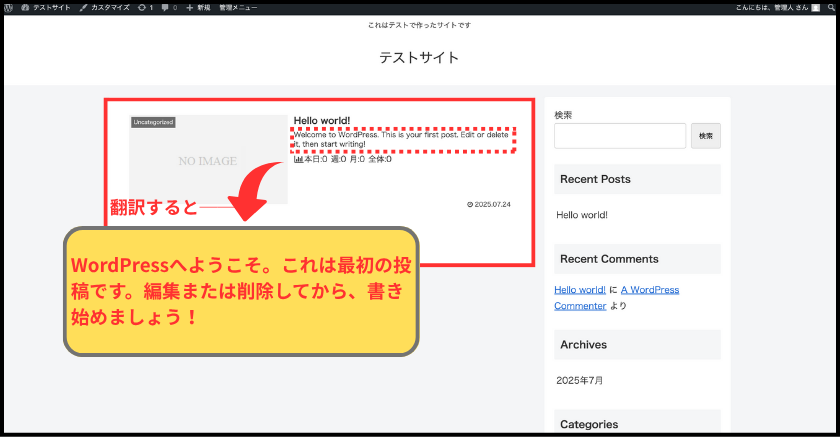Viewport: 840px width, 437px height.
Task: Open the カスタマイズ customizer link
Action: click(x=105, y=7)
